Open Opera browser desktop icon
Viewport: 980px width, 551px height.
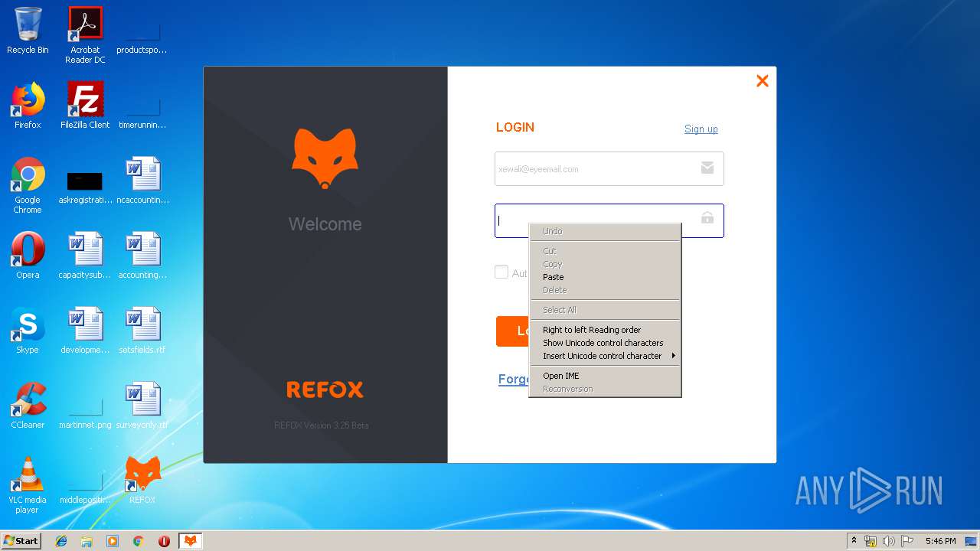[x=28, y=256]
